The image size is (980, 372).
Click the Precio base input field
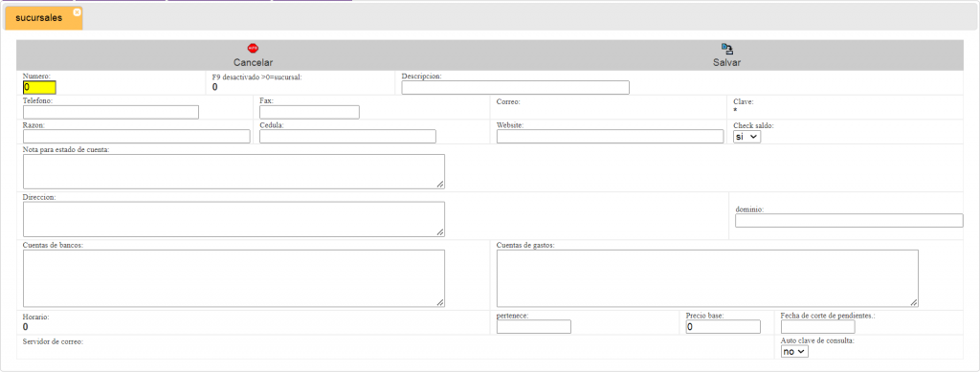724,326
